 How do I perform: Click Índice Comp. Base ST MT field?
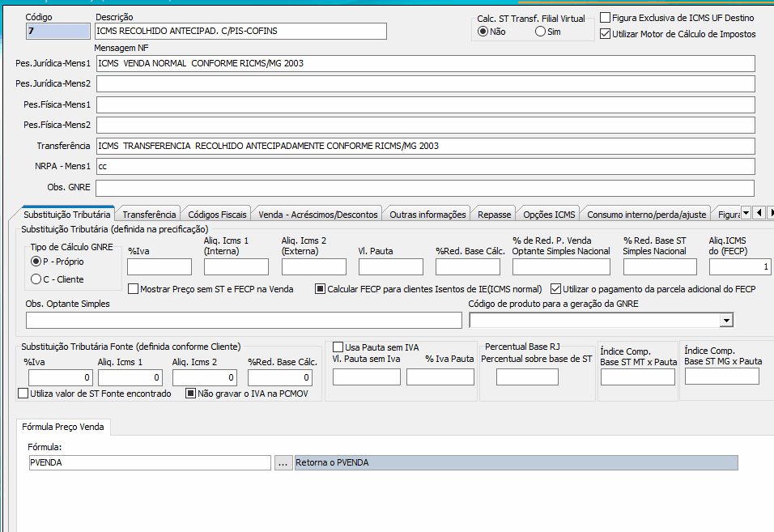click(638, 377)
